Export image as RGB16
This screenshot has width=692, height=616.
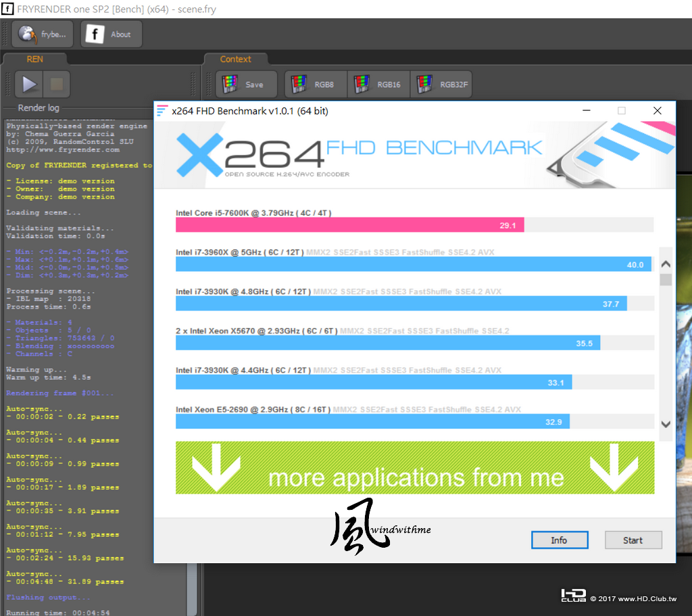tap(378, 84)
